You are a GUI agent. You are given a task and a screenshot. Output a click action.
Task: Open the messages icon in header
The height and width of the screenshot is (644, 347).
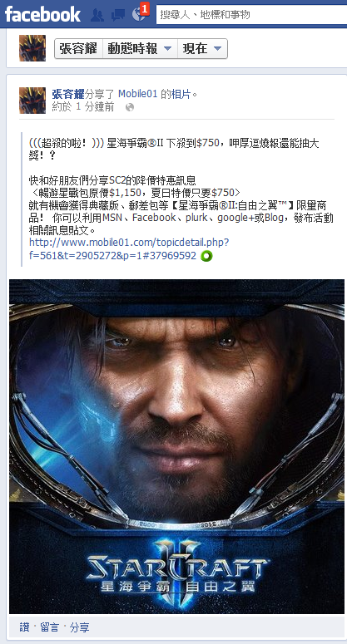click(118, 15)
